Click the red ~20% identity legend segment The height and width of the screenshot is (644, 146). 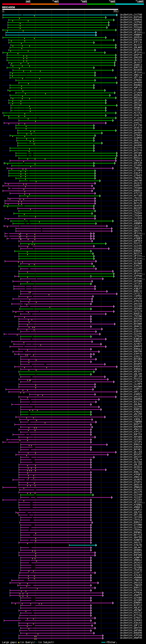coord(16,4)
